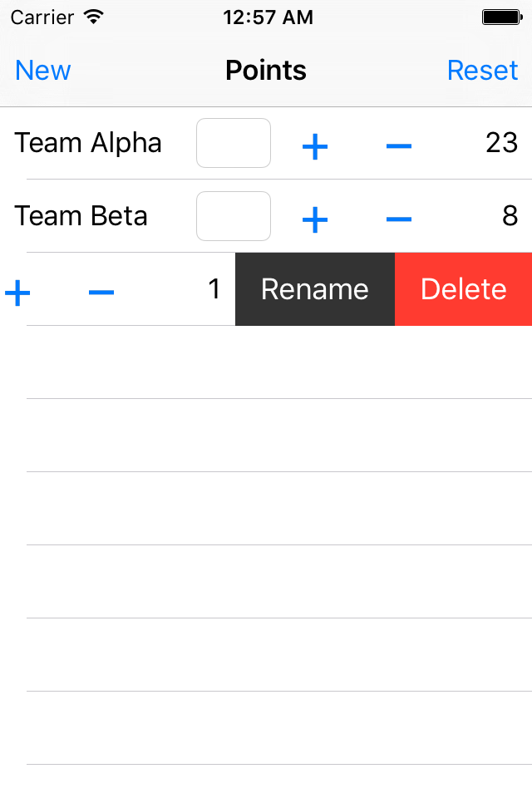Tap the Wi-Fi icon in status bar
This screenshot has height=798, width=532.
pyautogui.click(x=94, y=17)
